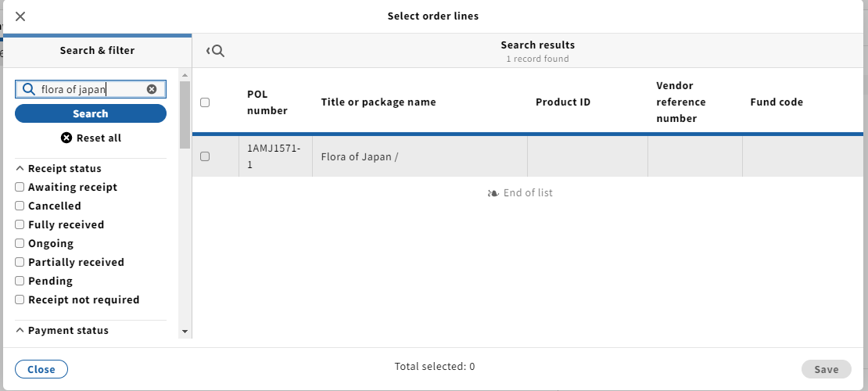The width and height of the screenshot is (868, 391).
Task: Click the blue Search button
Action: [x=90, y=113]
